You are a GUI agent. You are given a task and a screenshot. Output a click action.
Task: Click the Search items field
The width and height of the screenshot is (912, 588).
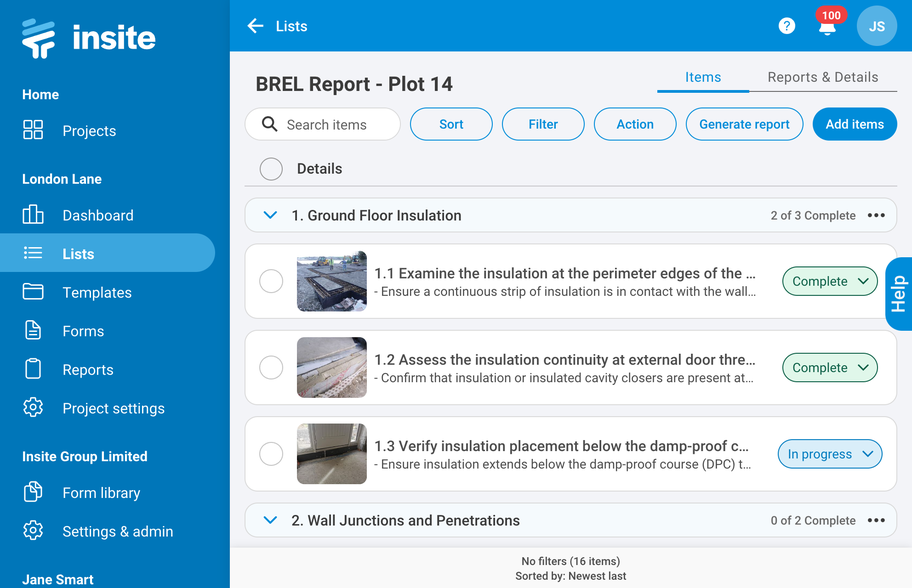coord(326,125)
